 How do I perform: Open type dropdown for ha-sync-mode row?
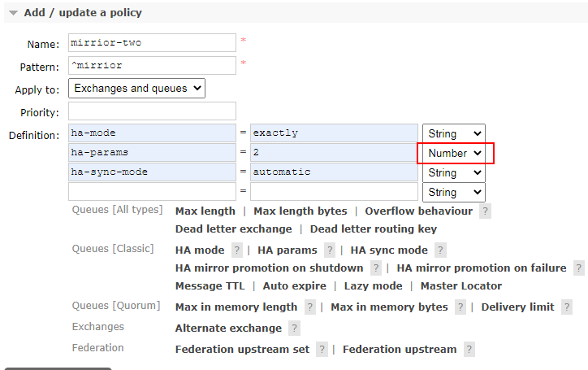(x=454, y=172)
